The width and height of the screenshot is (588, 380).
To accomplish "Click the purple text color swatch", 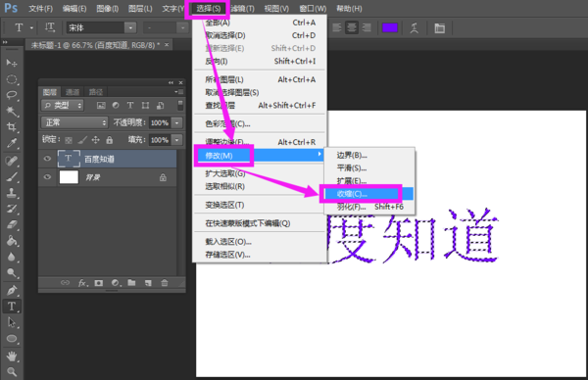I will click(390, 27).
